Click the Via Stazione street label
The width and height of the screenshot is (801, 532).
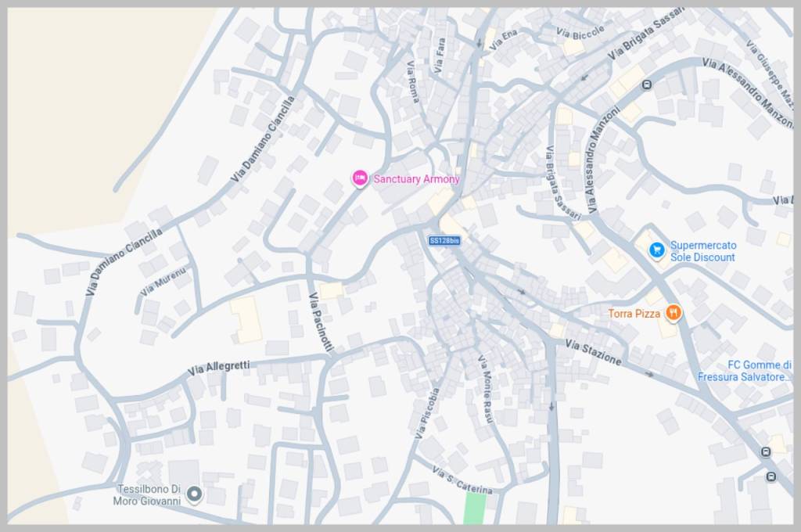593,353
